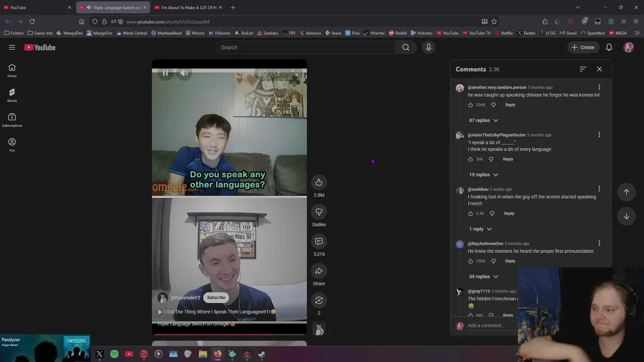
Task: Like the Shorts video
Action: click(319, 182)
